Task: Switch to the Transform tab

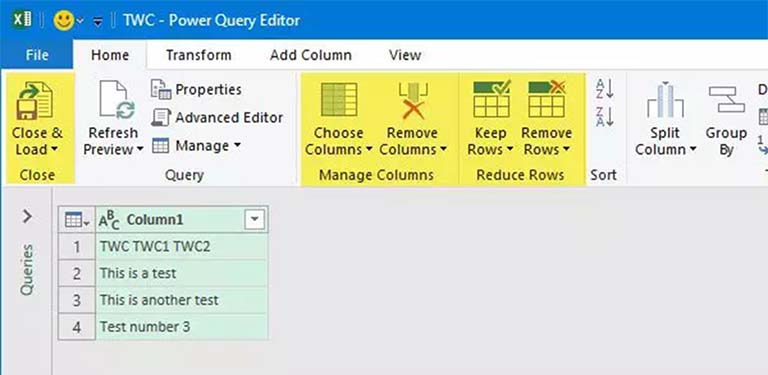Action: (198, 55)
